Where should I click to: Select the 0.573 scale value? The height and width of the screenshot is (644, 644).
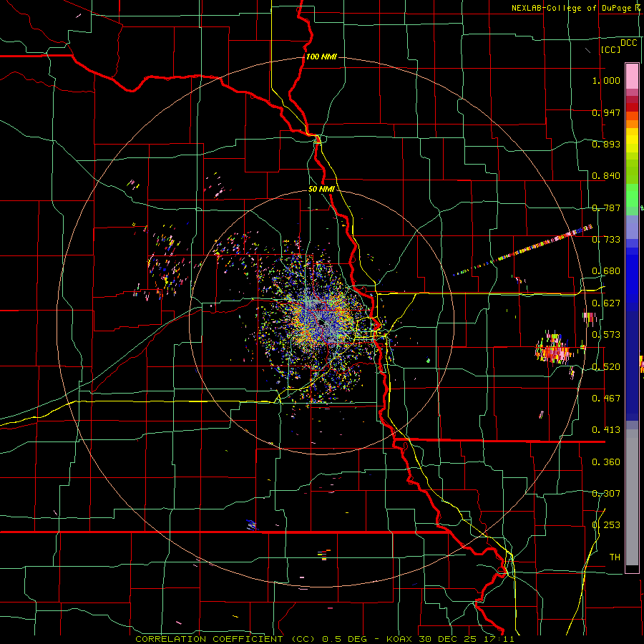606,335
